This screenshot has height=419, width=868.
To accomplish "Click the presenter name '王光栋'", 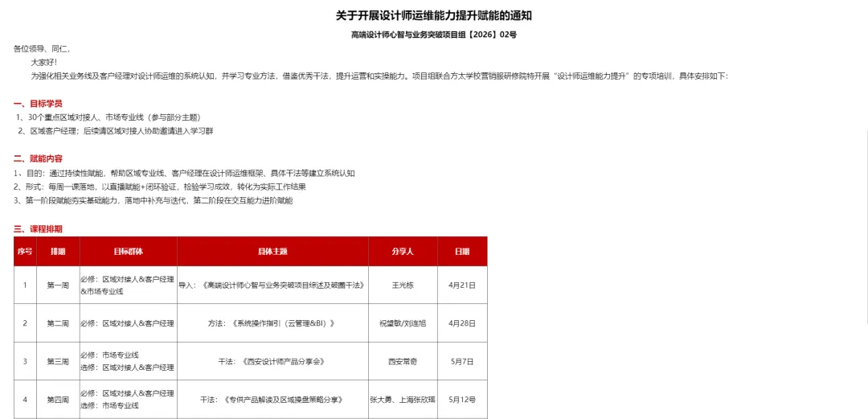I will pyautogui.click(x=403, y=285).
